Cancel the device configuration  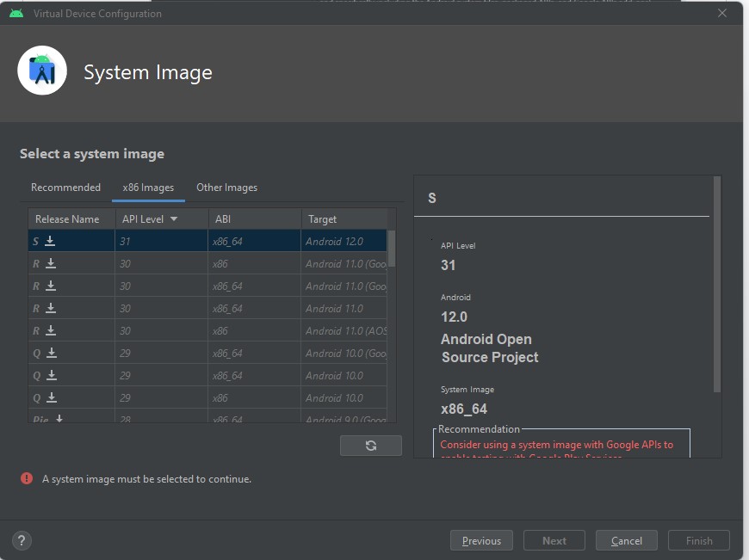[626, 540]
